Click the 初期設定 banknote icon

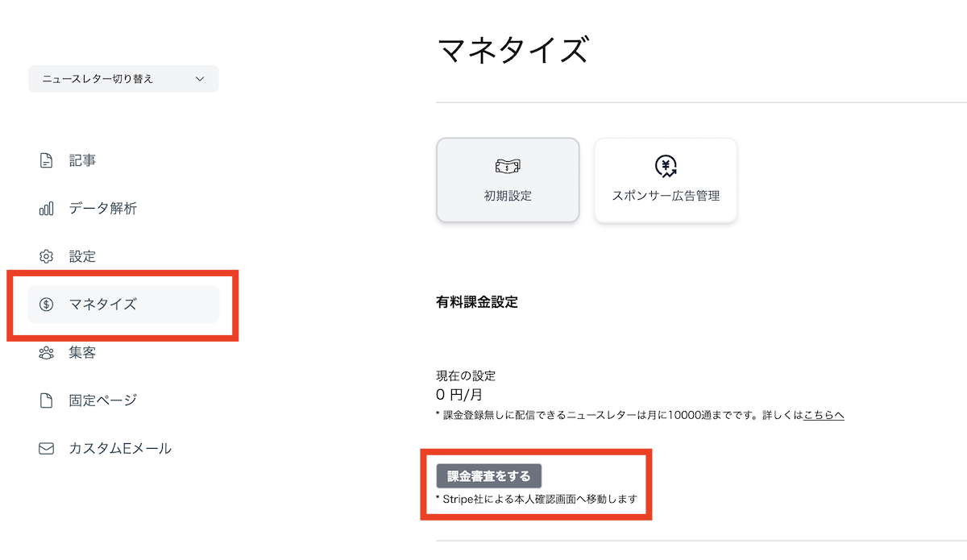507,165
